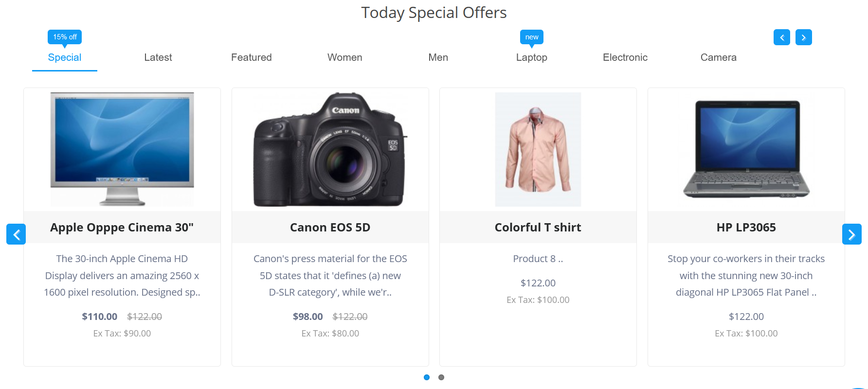Switch to the Laptop tab
Image resolution: width=868 pixels, height=389 pixels.
click(x=532, y=57)
